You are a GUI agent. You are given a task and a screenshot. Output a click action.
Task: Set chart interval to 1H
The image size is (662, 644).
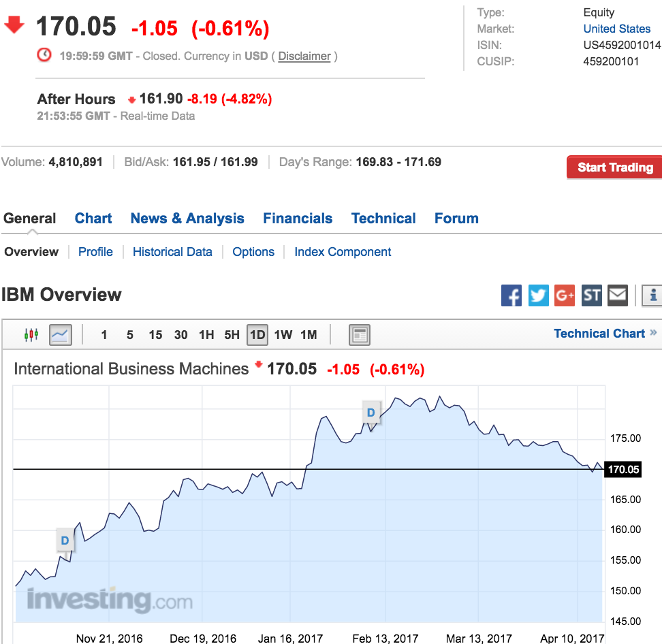(206, 334)
